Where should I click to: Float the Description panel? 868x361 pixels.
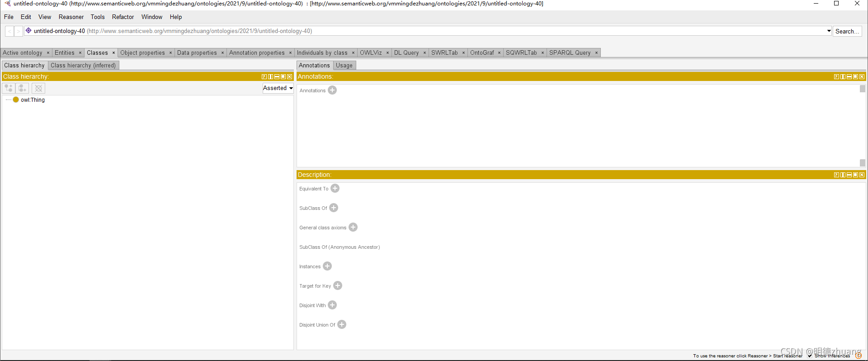tap(856, 175)
